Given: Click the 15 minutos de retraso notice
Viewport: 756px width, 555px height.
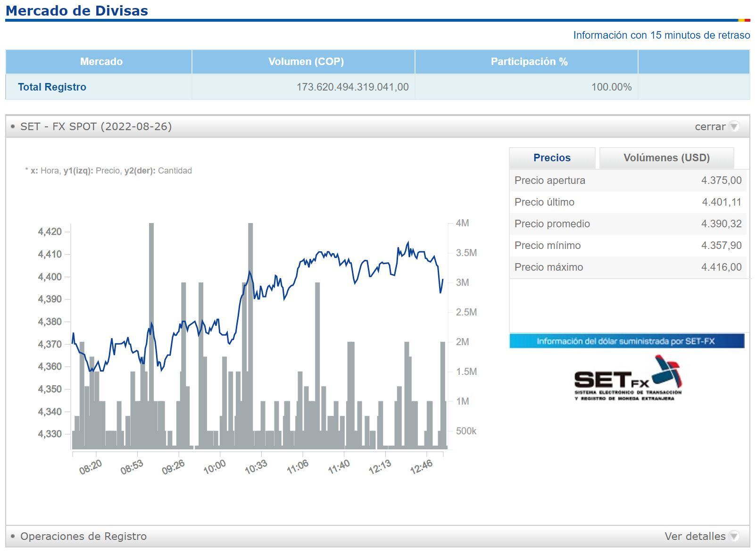Looking at the screenshot, I should click(661, 35).
